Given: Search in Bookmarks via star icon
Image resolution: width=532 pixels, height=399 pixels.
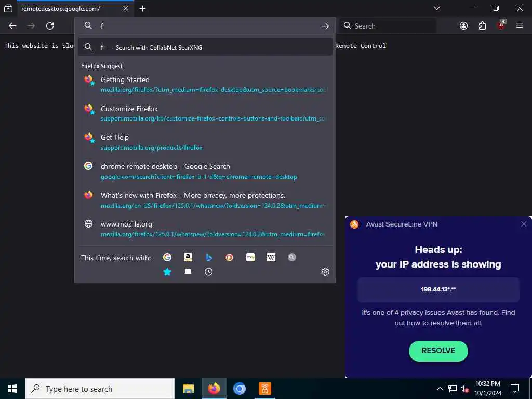Looking at the screenshot, I should point(167,272).
